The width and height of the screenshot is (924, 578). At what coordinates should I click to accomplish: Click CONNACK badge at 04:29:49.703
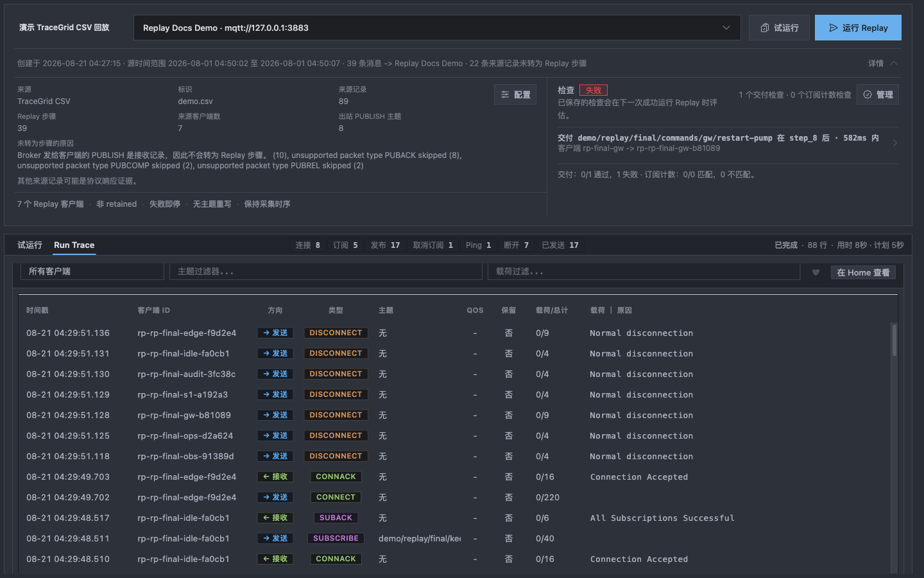[x=336, y=477]
